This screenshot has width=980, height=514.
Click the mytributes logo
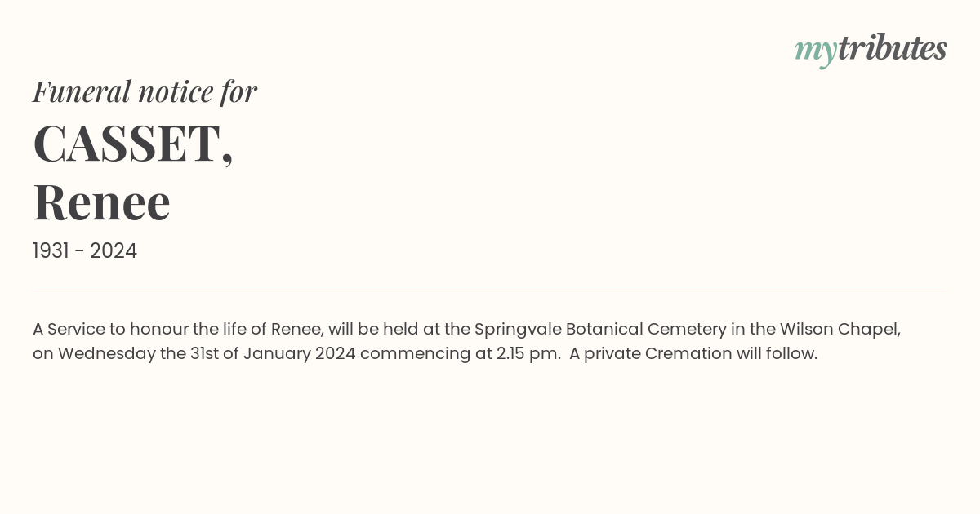click(871, 50)
